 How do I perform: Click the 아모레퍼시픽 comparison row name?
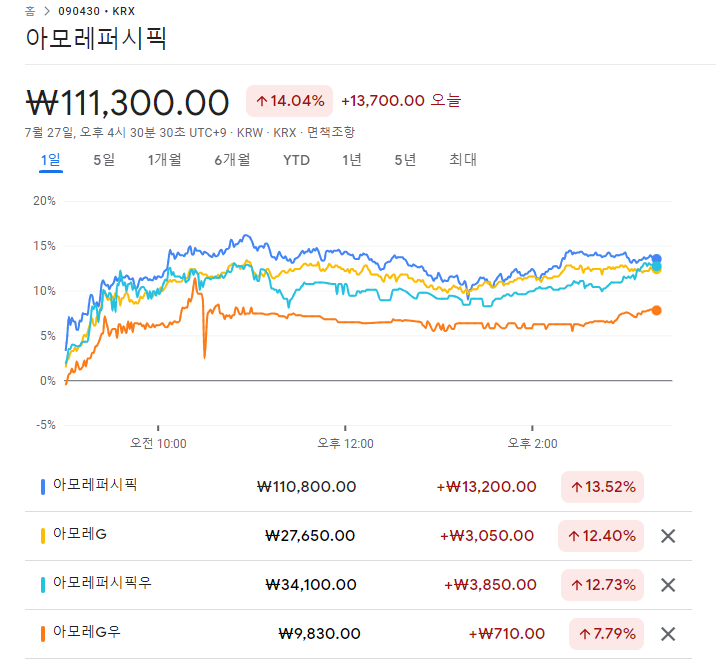pyautogui.click(x=95, y=484)
